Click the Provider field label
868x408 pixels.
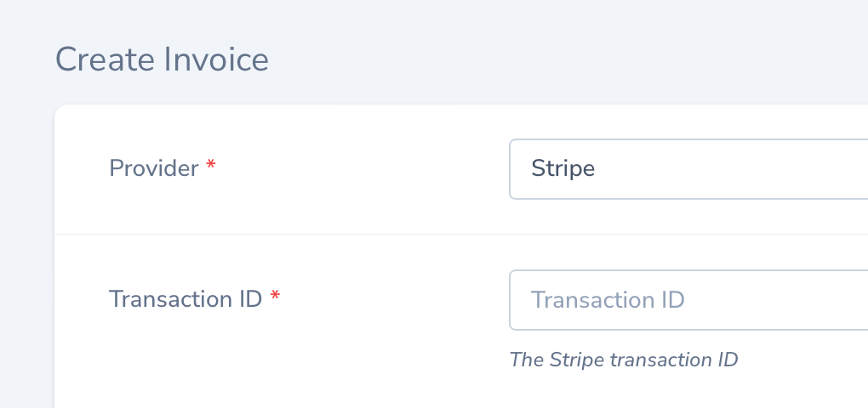point(154,168)
